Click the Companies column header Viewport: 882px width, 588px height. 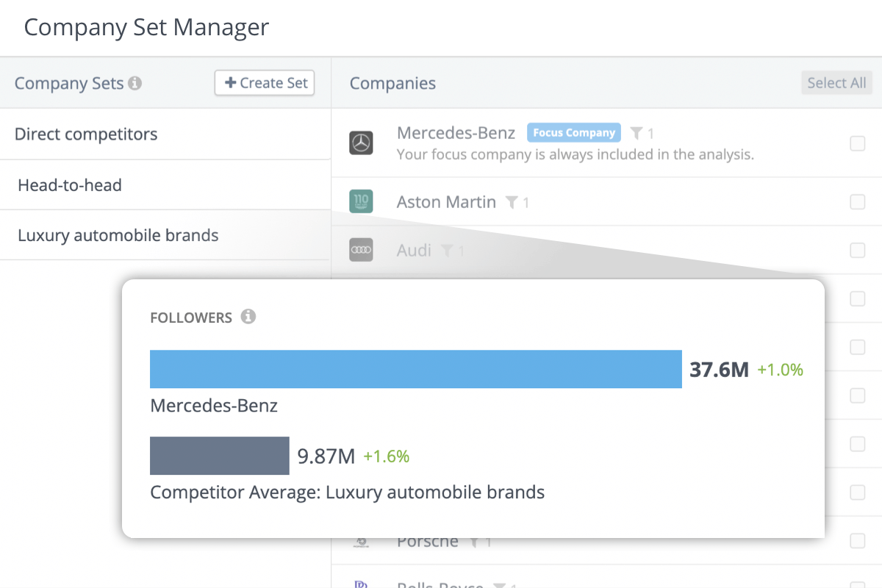[392, 84]
